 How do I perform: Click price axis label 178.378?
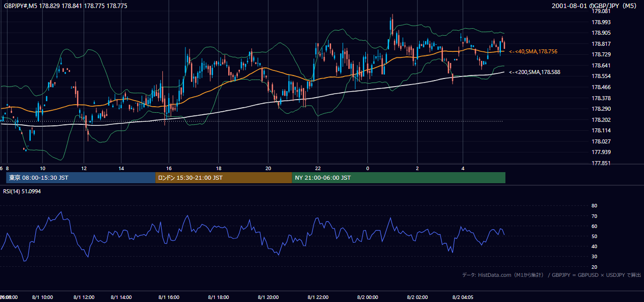coord(601,98)
